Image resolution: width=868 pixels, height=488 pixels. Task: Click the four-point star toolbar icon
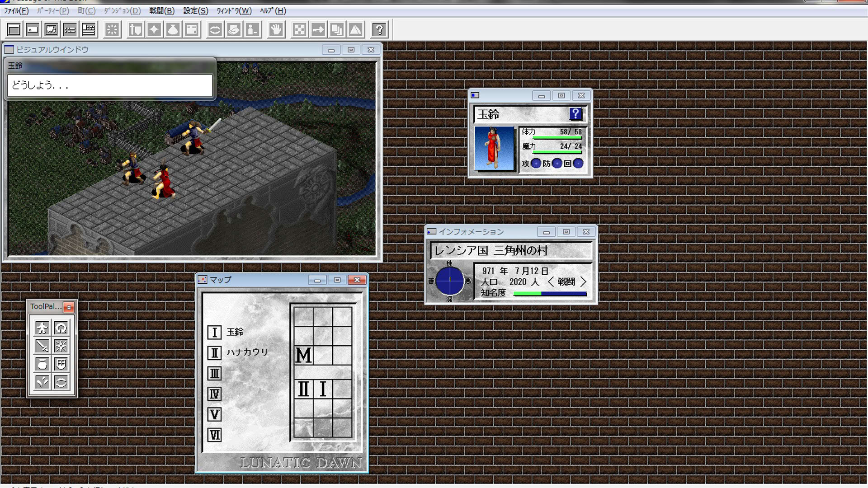[x=154, y=30]
